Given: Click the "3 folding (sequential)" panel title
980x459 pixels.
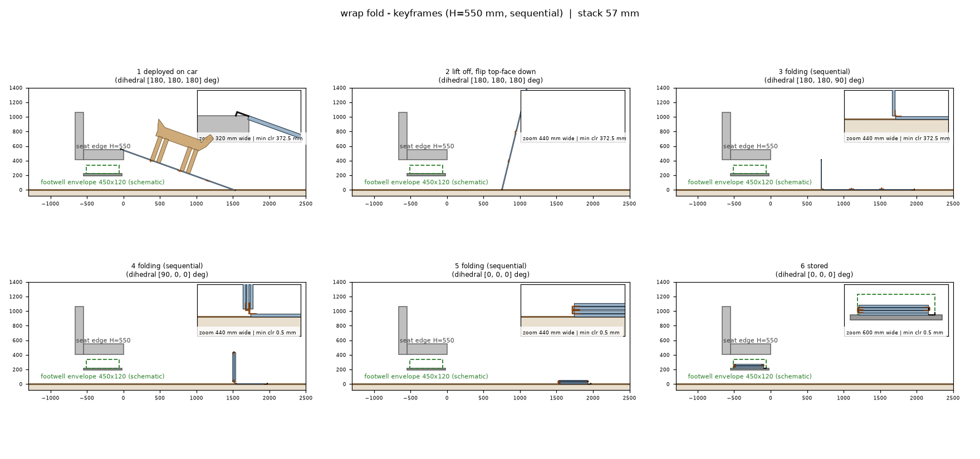Looking at the screenshot, I should [x=814, y=72].
